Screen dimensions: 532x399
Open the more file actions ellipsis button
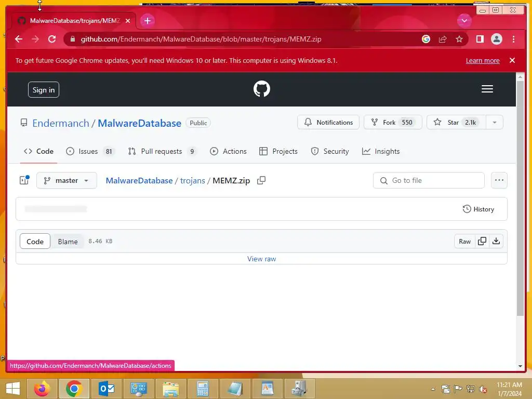point(499,180)
